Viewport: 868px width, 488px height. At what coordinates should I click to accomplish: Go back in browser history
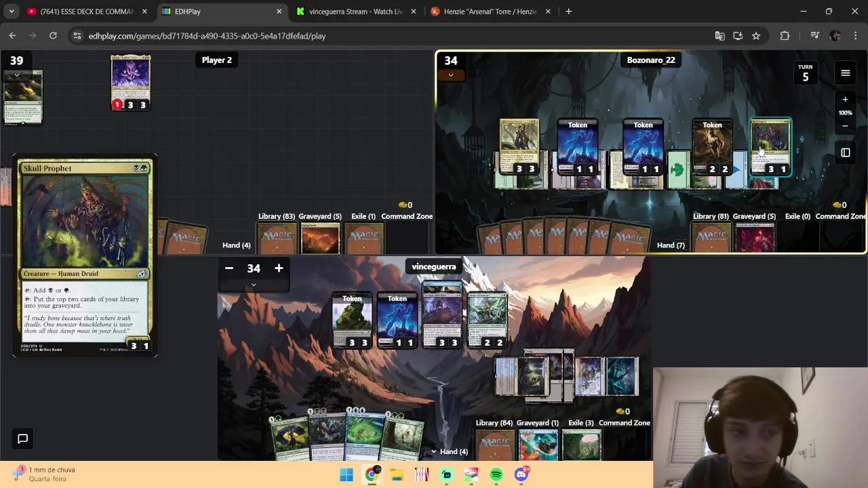(x=12, y=36)
